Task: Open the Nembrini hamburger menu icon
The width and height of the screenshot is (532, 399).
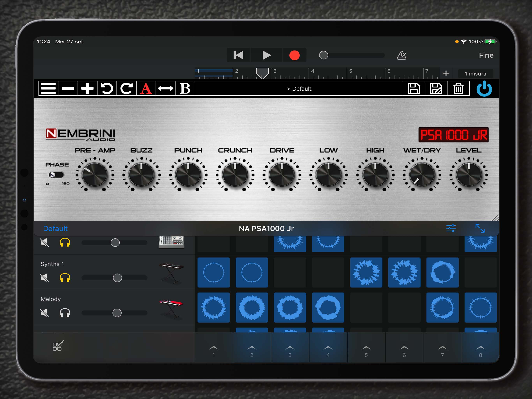Action: [x=48, y=89]
